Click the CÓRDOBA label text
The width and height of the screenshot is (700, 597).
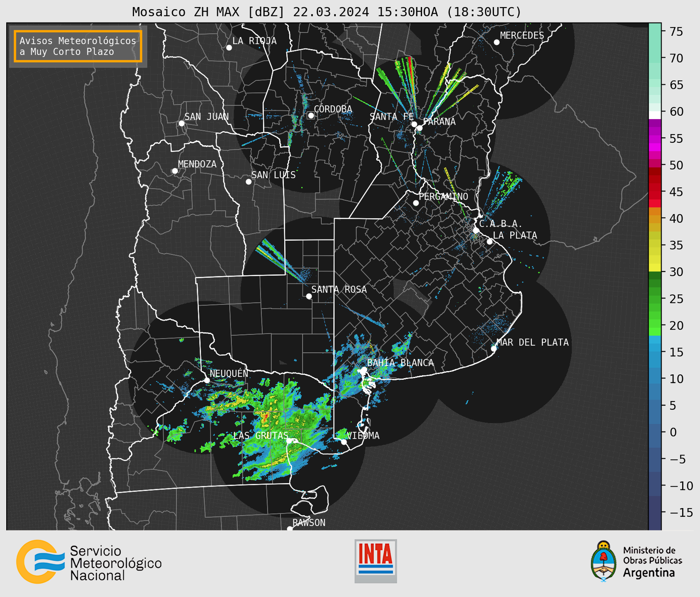coord(333,109)
